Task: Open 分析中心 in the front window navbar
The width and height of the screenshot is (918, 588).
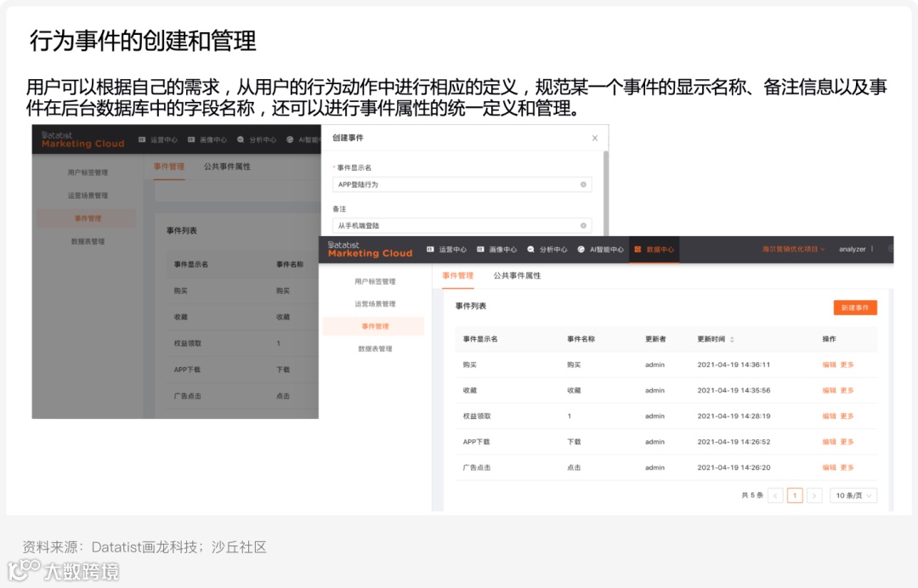Action: click(553, 250)
